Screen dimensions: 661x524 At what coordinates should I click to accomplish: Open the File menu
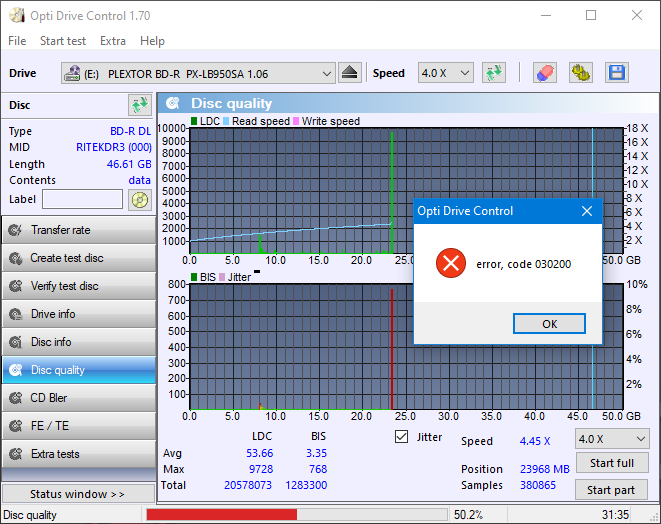tap(17, 41)
